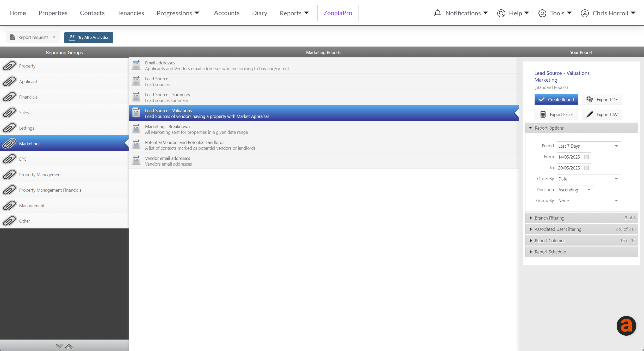Click the paperclip icon beside EPC

point(9,159)
